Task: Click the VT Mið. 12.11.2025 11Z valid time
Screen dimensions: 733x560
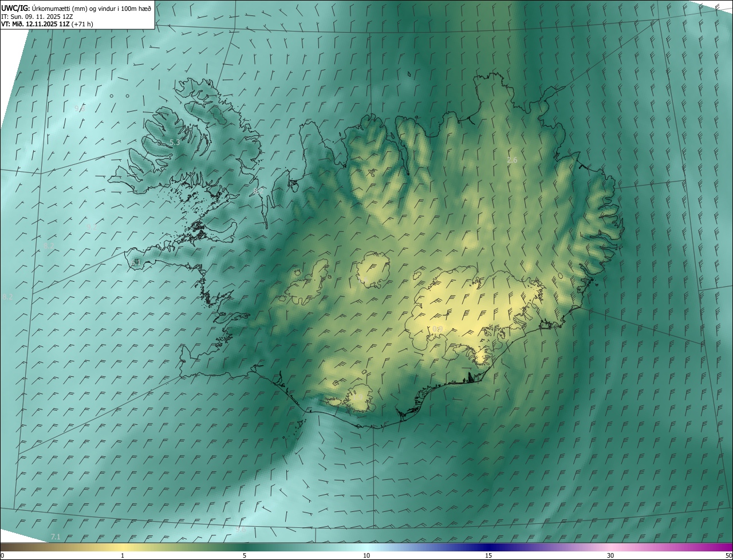Action: coord(47,24)
